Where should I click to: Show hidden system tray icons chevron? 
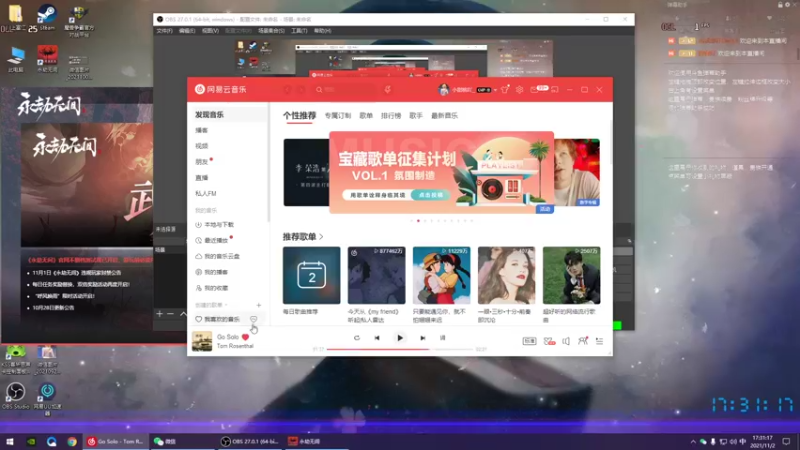[693, 441]
